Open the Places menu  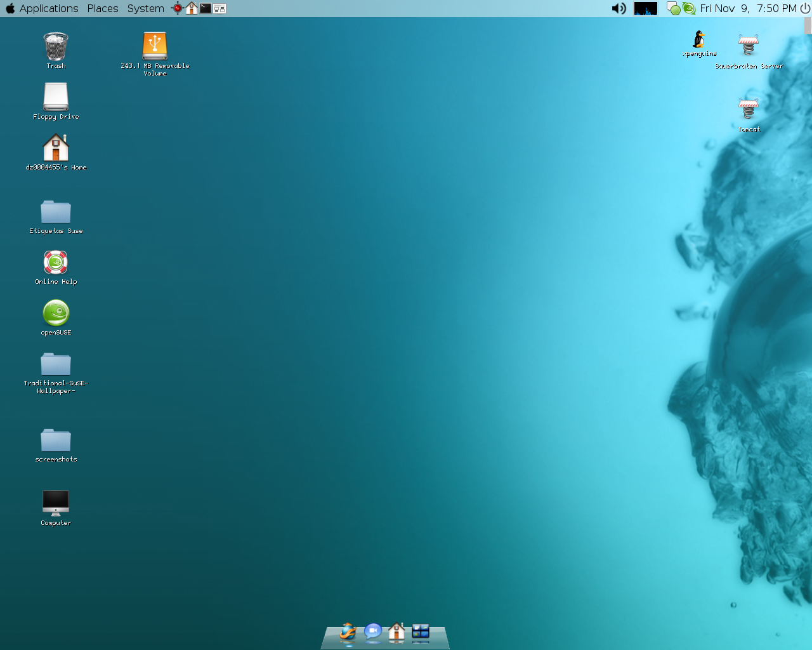103,8
